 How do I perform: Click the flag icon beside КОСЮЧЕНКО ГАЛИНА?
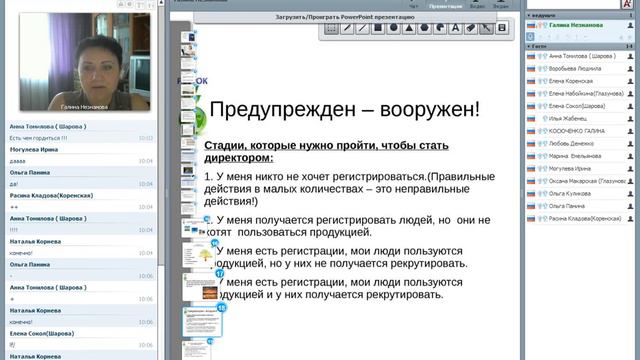[x=531, y=131]
